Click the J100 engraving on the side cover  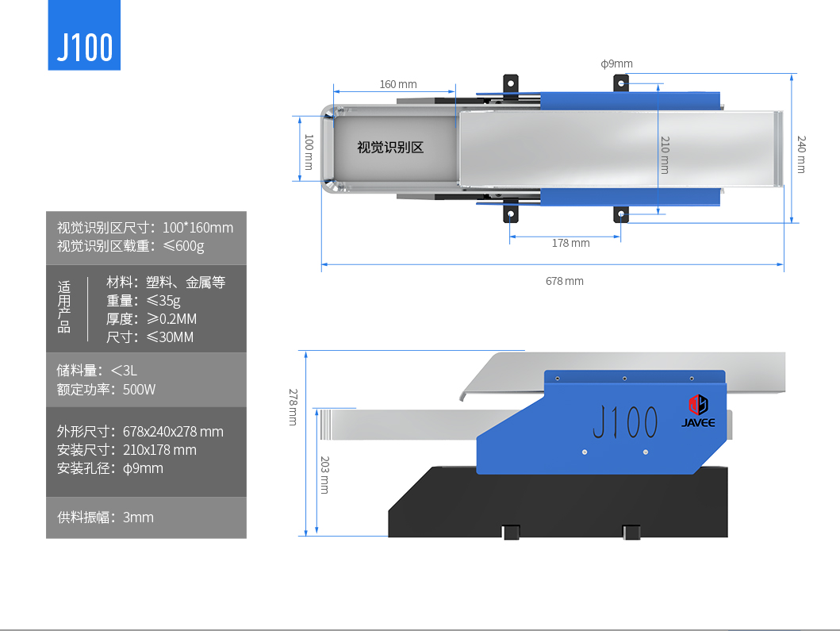pos(625,422)
